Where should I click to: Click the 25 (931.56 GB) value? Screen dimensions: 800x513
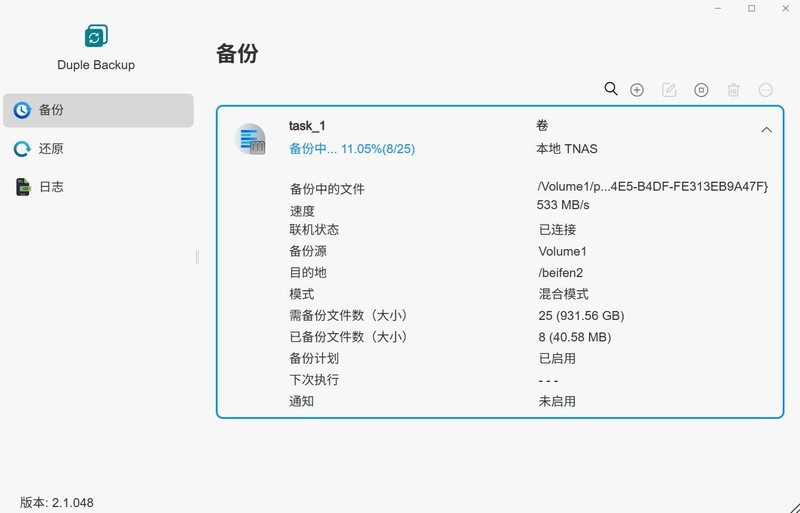[581, 315]
